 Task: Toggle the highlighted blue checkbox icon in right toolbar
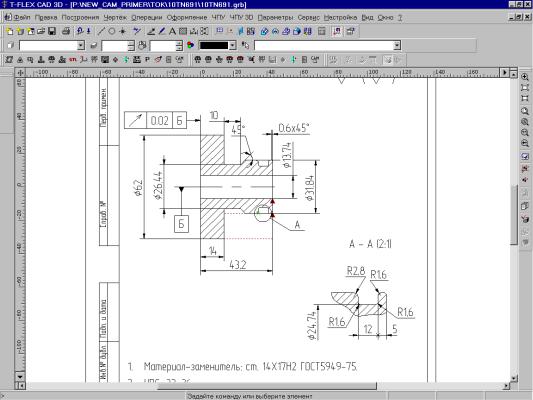[x=525, y=157]
